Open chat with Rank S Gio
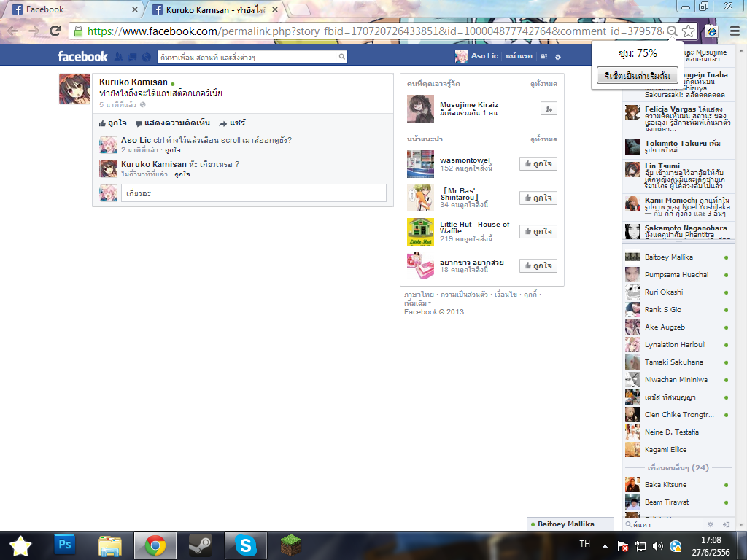The width and height of the screenshot is (747, 560). (x=678, y=310)
